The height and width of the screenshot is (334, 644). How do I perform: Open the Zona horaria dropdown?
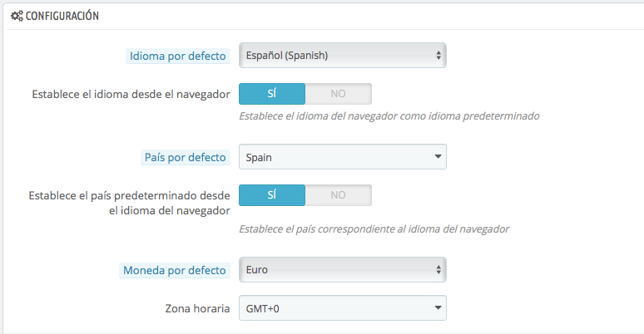[343, 308]
